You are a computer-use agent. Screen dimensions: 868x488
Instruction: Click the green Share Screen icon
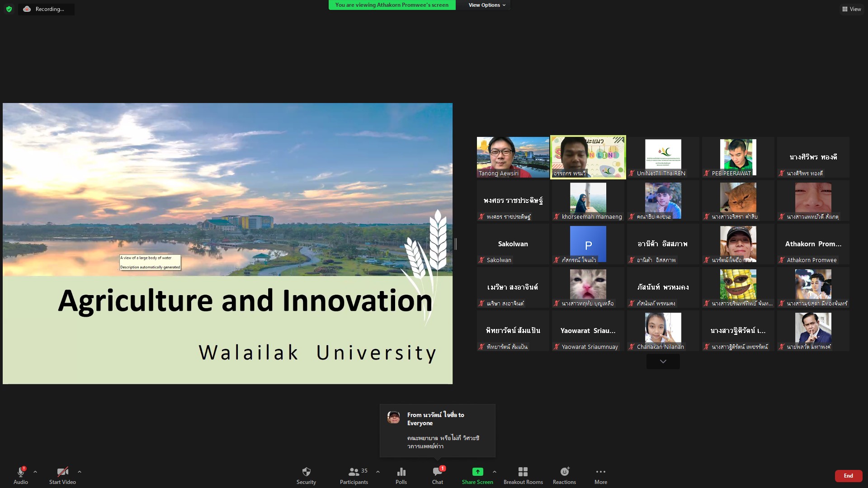tap(477, 472)
